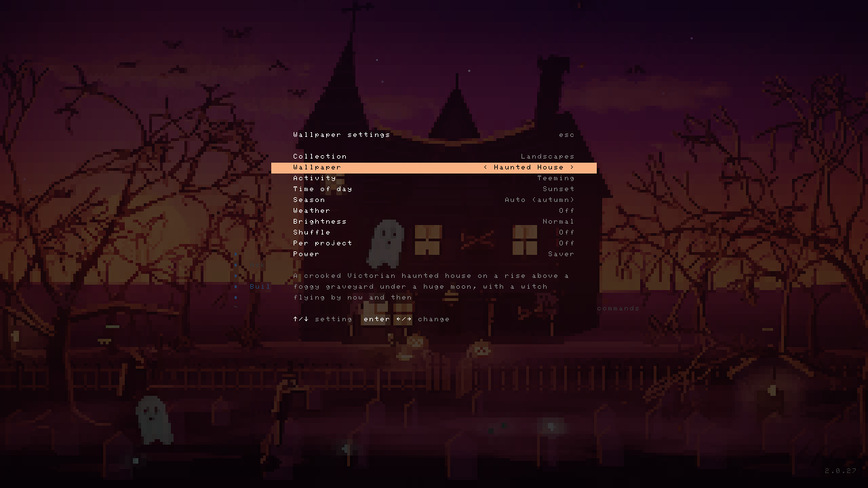Click the haunted house description text

[x=431, y=287]
